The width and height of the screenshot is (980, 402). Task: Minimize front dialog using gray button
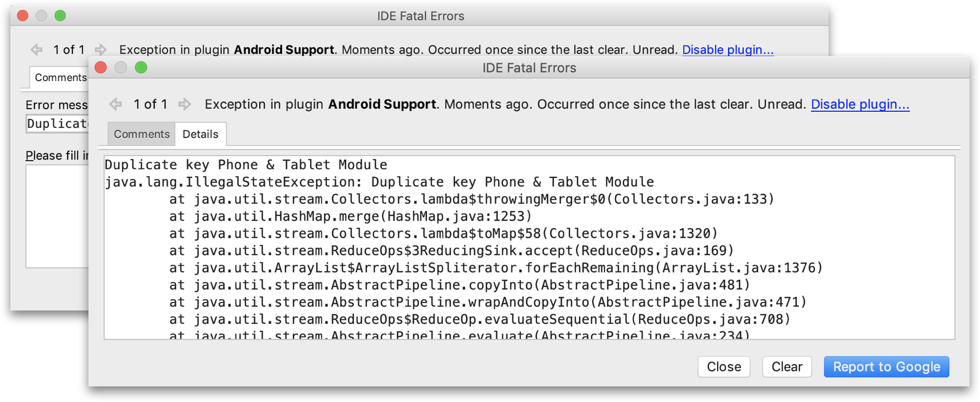pos(121,68)
